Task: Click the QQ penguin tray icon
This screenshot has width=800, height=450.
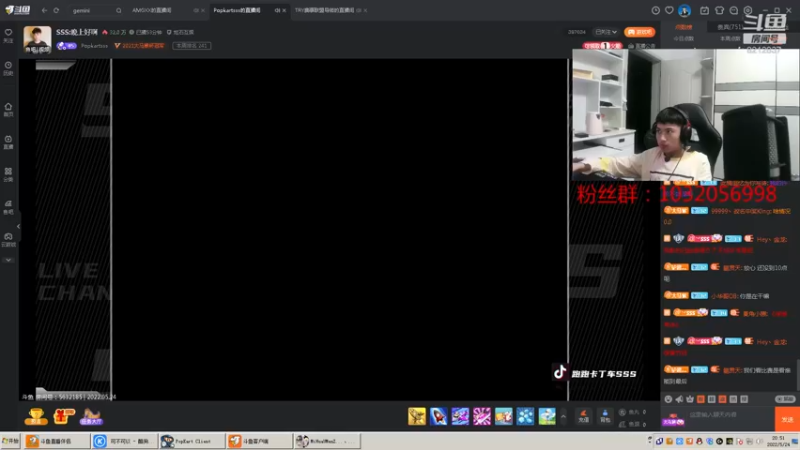Action: 699,441
